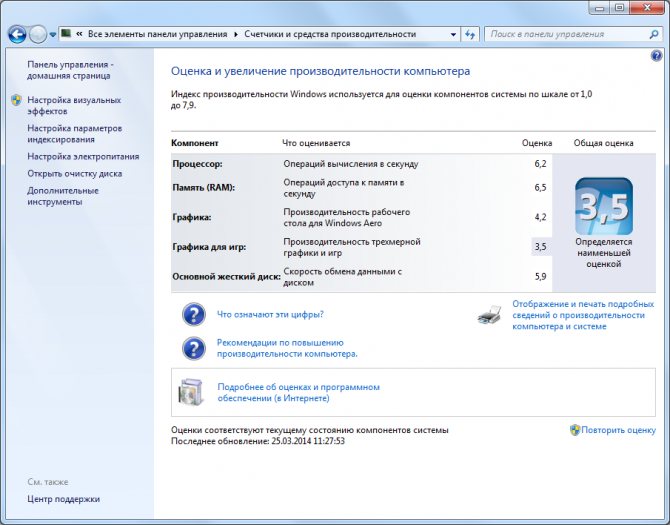The image size is (670, 525).
Task: Click 'Открыть очистку диска' link
Action: point(75,173)
